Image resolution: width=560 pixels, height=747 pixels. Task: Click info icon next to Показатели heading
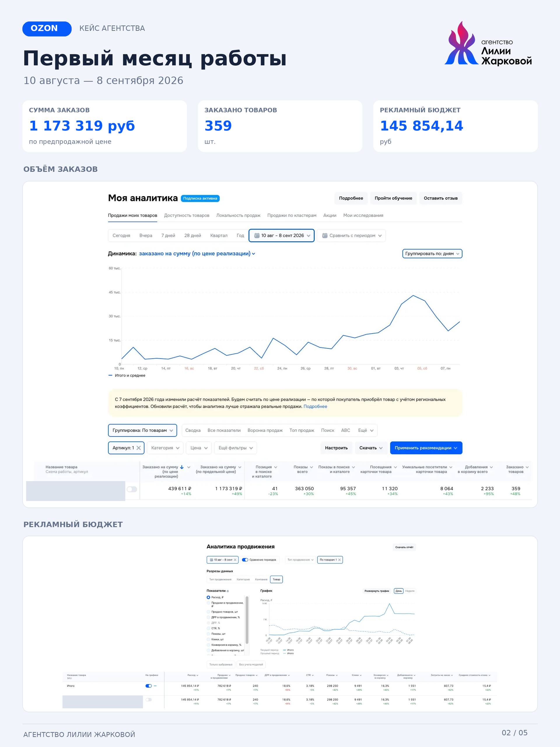pyautogui.click(x=228, y=591)
